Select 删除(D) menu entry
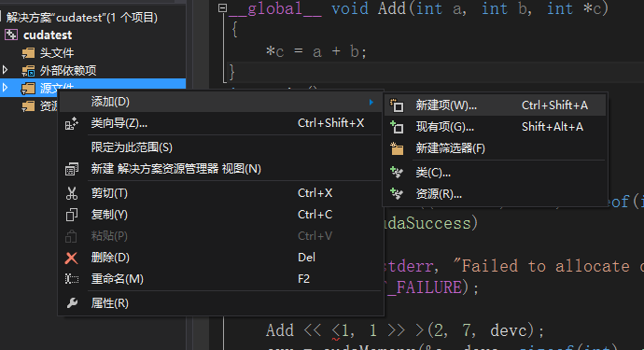The width and height of the screenshot is (644, 350). point(221,258)
